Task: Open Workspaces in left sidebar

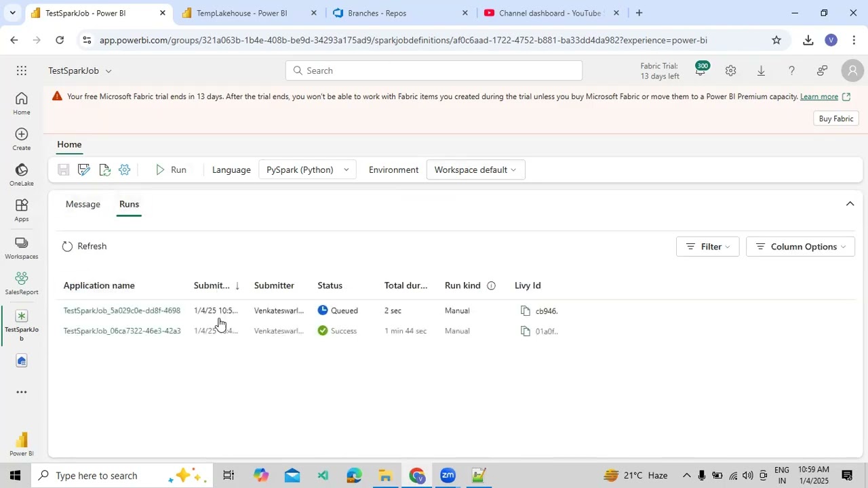Action: coord(22,248)
